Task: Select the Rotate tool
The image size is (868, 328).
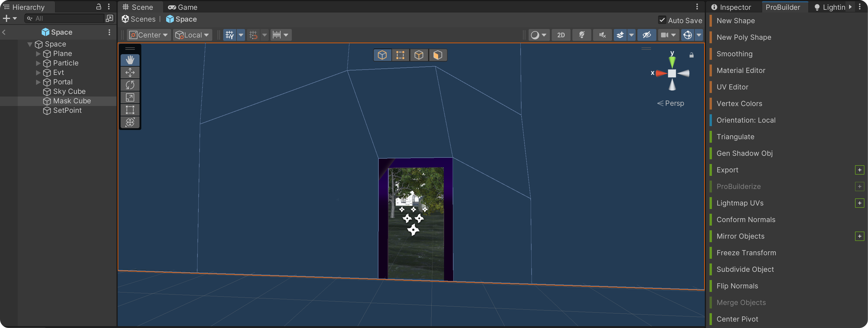Action: click(130, 85)
